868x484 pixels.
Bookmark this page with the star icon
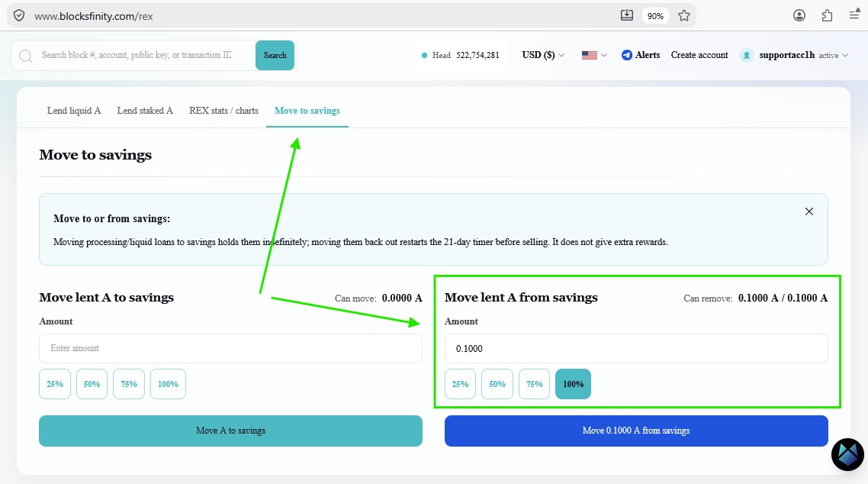click(x=684, y=15)
